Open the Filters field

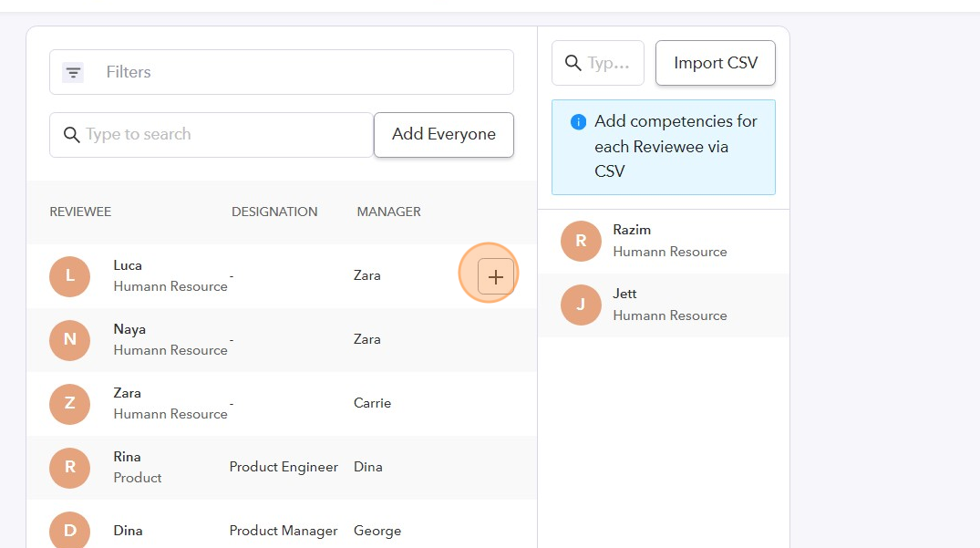[x=301, y=72]
